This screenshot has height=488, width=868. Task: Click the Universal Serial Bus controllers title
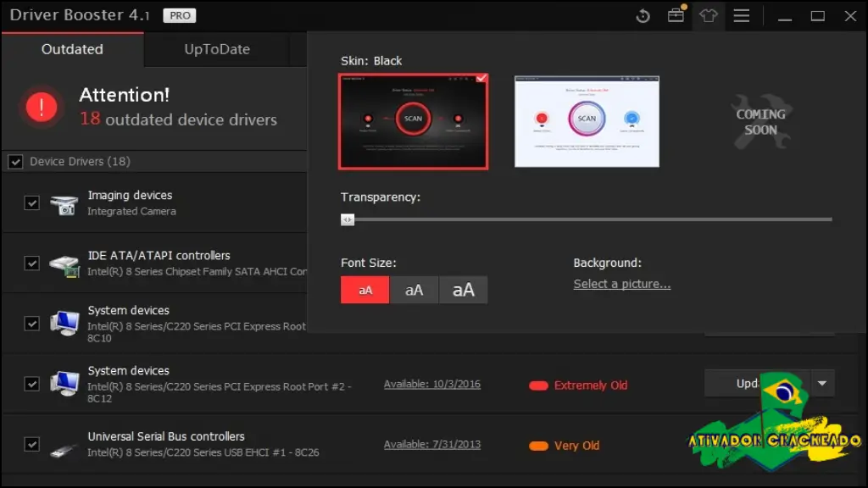(166, 436)
